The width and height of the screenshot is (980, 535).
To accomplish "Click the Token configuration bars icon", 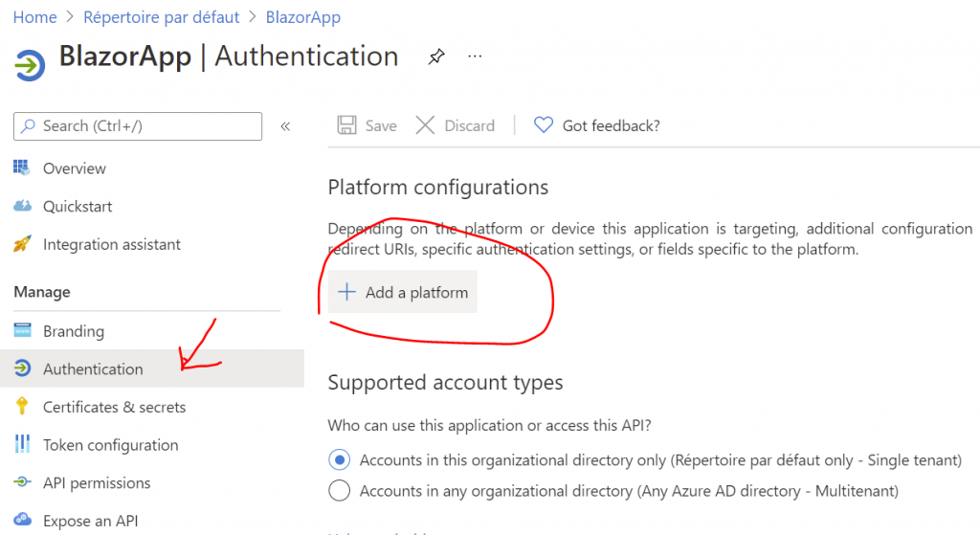I will click(x=22, y=444).
